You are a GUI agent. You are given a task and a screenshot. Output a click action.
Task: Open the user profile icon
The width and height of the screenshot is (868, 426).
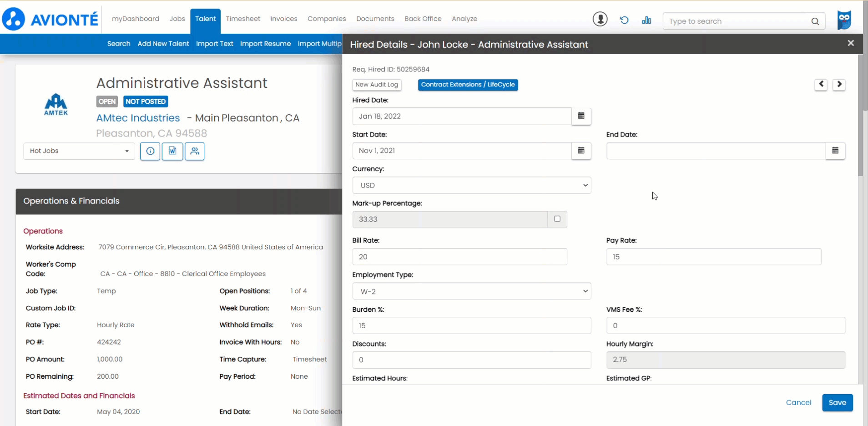(x=600, y=19)
